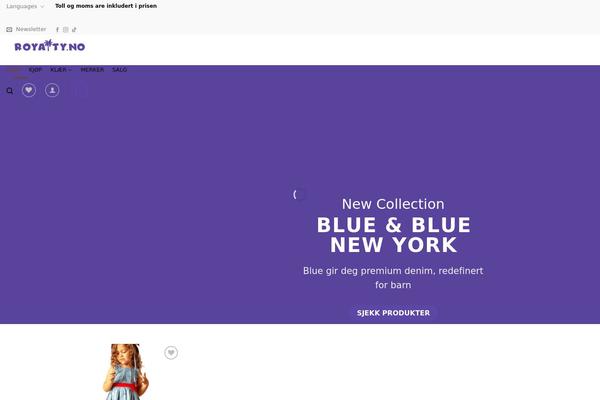Click 'Blue gir deg premium denim' description

(x=393, y=278)
